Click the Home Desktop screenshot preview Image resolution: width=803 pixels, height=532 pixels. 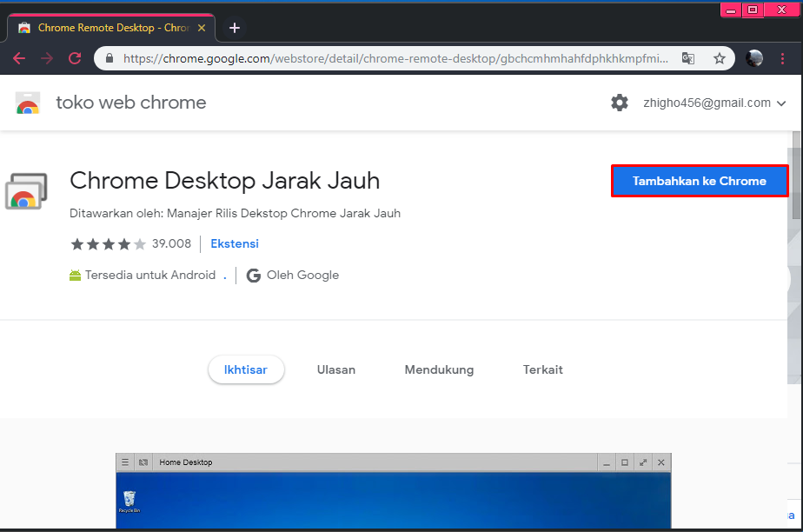pyautogui.click(x=394, y=490)
